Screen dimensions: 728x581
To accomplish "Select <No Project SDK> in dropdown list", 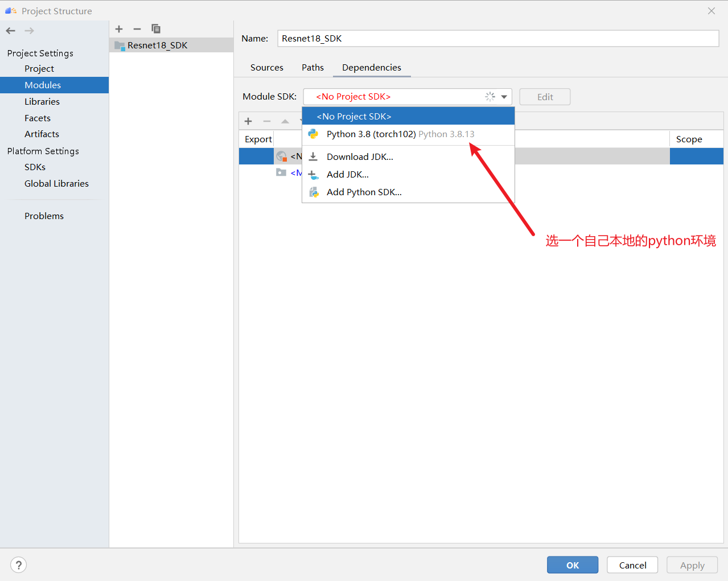I will [408, 116].
